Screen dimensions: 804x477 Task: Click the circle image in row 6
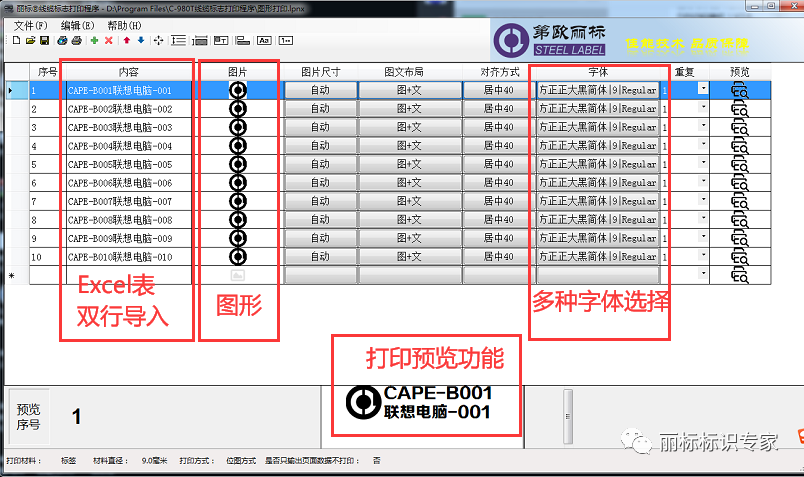(238, 183)
